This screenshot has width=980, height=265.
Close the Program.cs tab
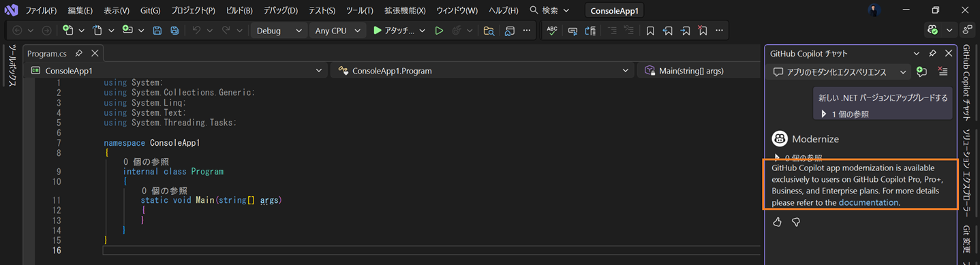click(x=95, y=53)
